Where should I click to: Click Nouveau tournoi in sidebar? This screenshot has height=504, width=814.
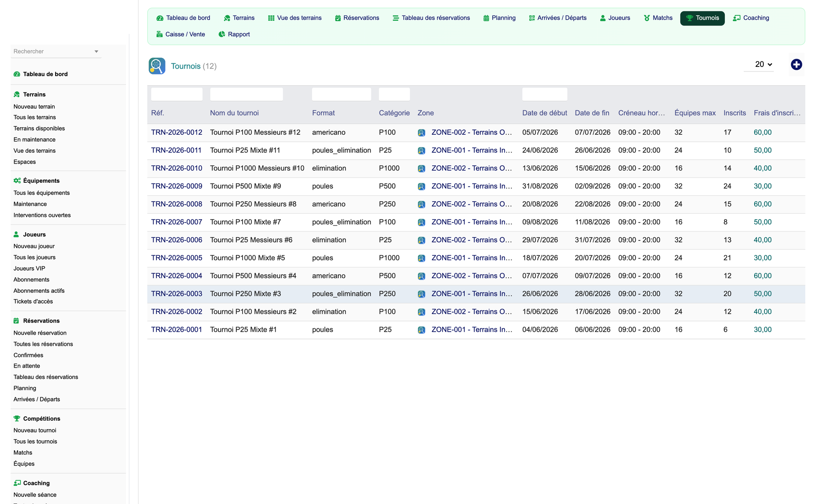pyautogui.click(x=35, y=430)
